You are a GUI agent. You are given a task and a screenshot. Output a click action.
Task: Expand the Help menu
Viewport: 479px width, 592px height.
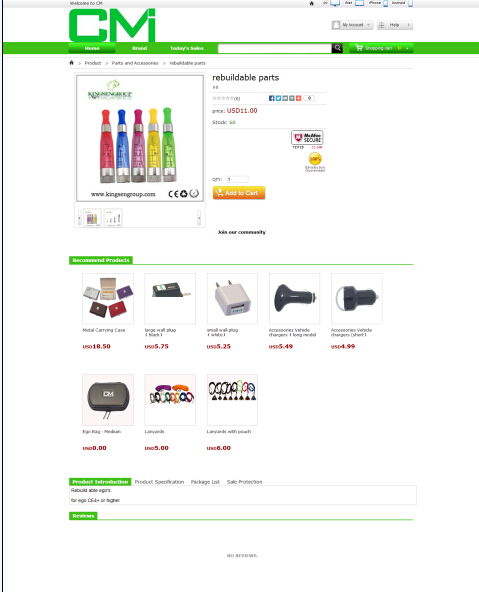tap(394, 25)
